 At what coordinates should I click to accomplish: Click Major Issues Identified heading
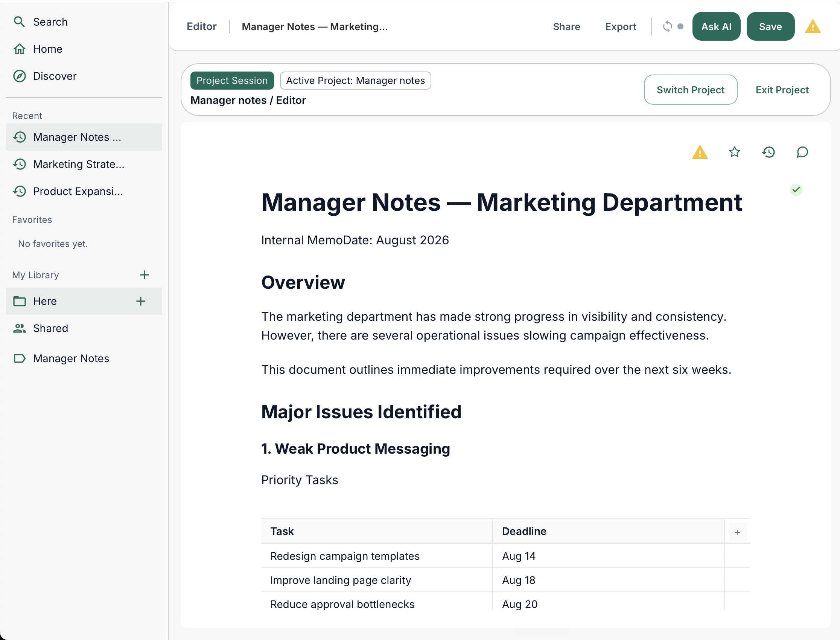[x=361, y=412]
